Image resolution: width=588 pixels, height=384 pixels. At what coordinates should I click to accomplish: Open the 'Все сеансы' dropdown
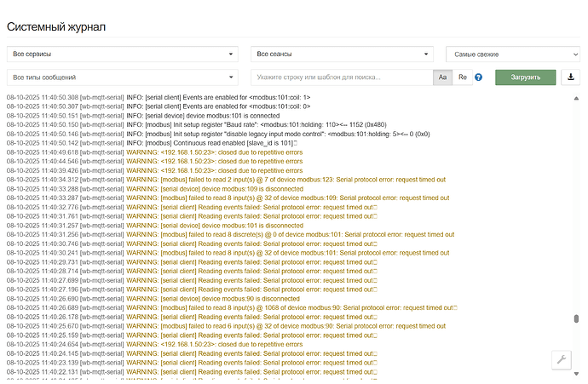click(342, 54)
